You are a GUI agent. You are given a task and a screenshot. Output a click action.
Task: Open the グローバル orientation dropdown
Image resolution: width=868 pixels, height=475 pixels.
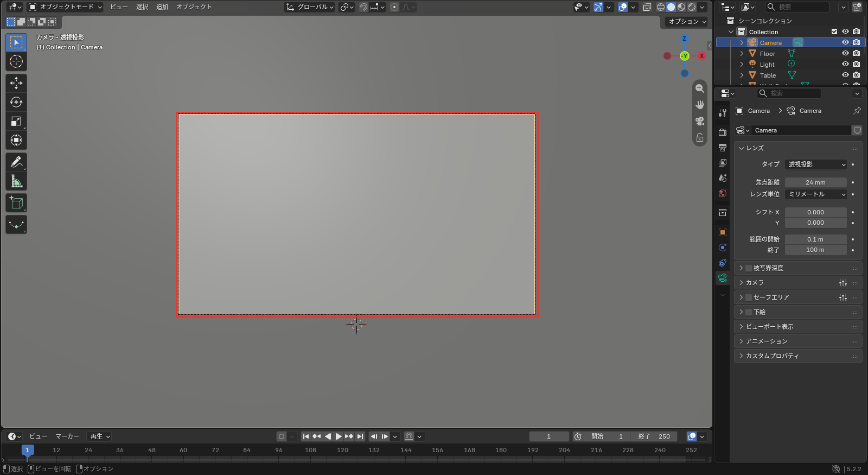(310, 7)
